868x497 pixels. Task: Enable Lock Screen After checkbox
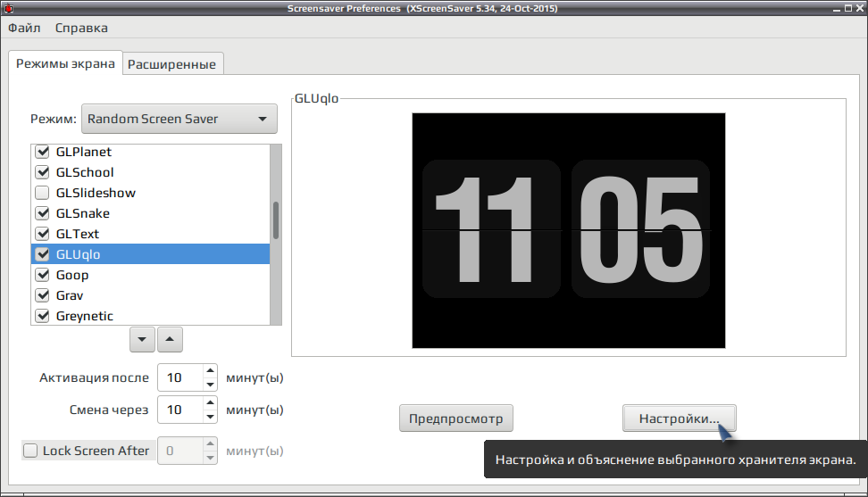coord(29,451)
